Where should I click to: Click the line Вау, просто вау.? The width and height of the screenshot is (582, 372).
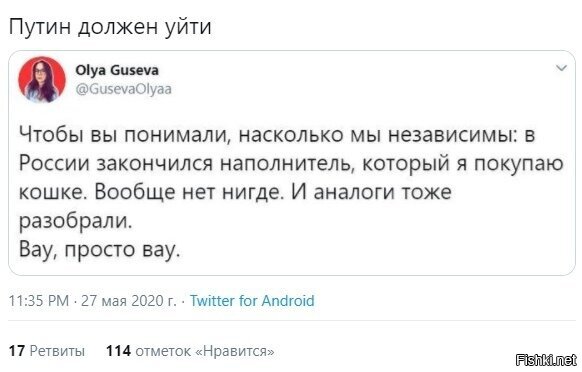[99, 249]
